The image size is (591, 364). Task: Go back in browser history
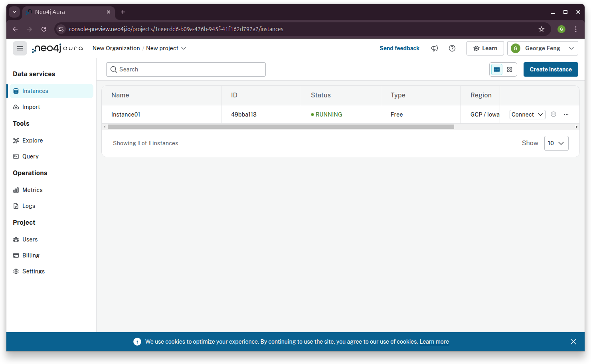(x=15, y=29)
